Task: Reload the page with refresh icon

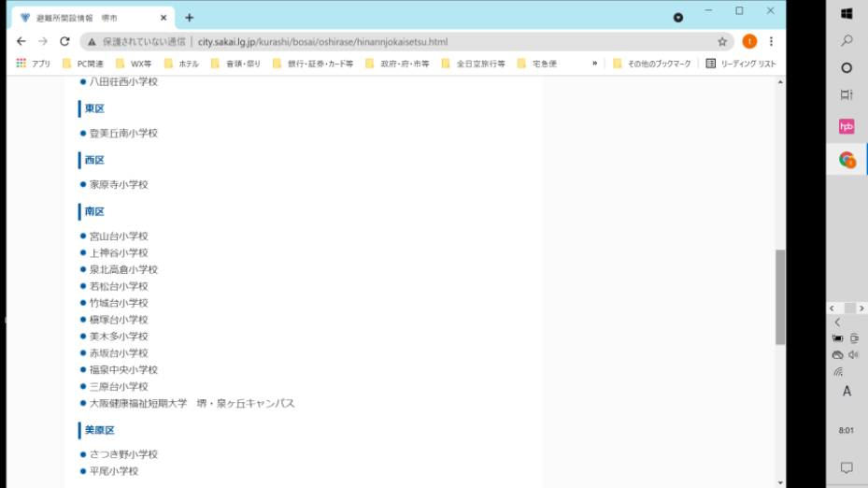Action: point(64,41)
